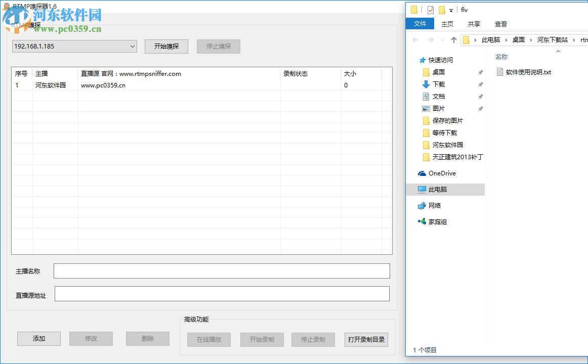Click the Properties icon on Quick Access Toolbar
This screenshot has width=588, height=364.
[431, 10]
